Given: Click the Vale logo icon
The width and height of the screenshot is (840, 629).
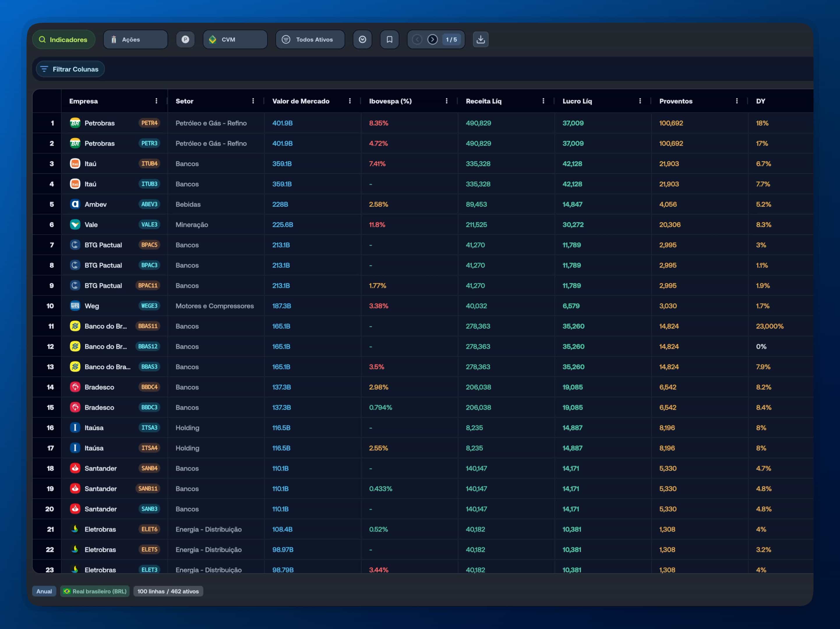Looking at the screenshot, I should coord(75,225).
